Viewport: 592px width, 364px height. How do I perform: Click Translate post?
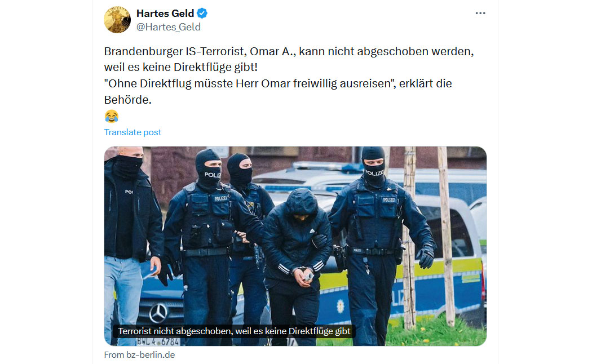click(x=132, y=132)
